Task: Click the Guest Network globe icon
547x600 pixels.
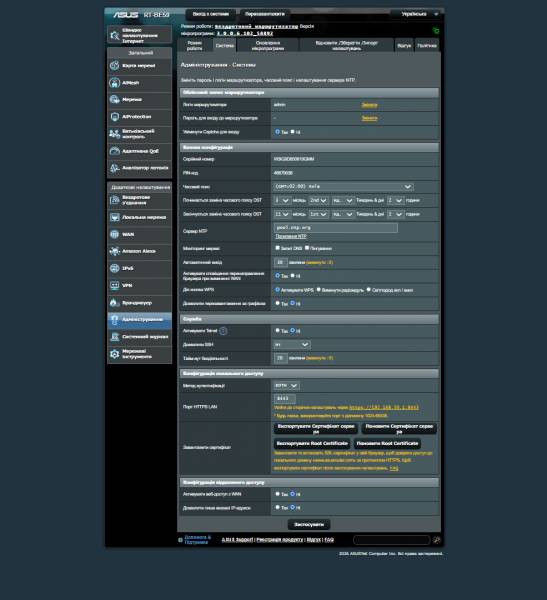Action: pos(114,99)
